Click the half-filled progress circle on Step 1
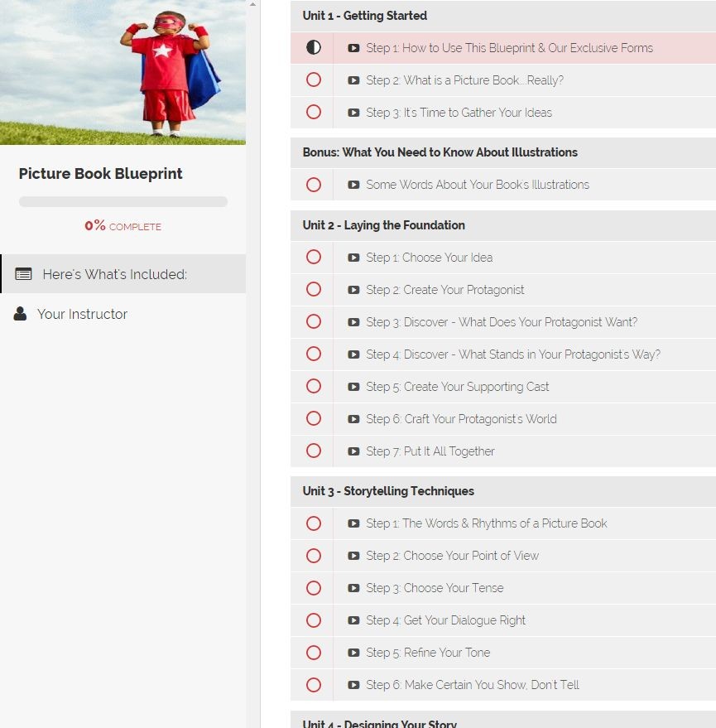 314,47
